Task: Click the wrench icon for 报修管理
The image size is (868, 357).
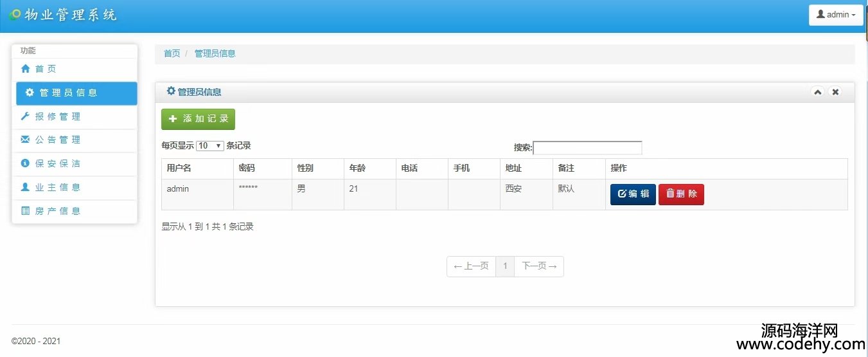Action: pos(26,116)
